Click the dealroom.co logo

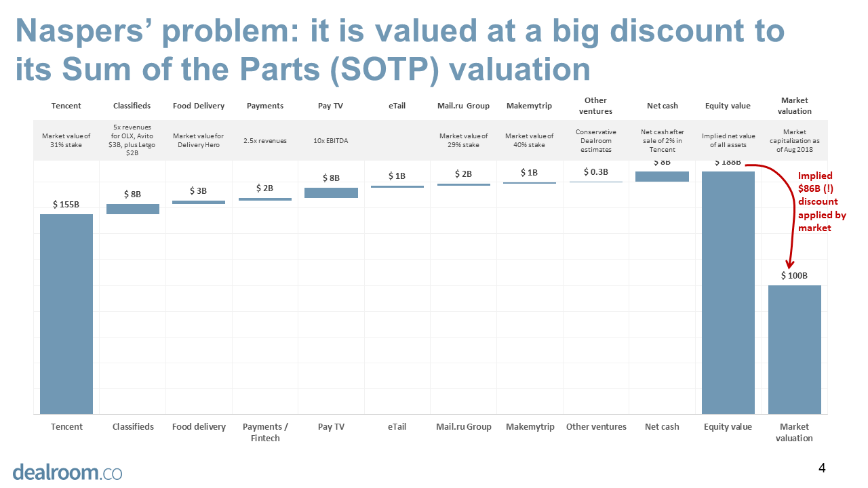pyautogui.click(x=67, y=471)
